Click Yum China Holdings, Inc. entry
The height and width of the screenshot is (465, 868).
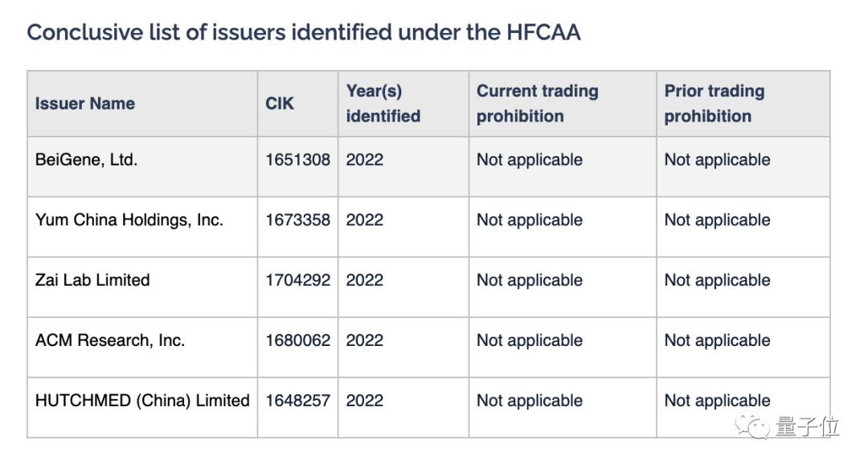point(129,220)
